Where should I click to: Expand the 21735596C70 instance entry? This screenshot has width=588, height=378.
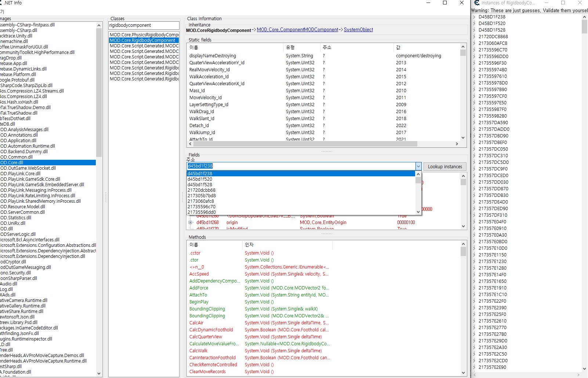pyautogui.click(x=474, y=50)
